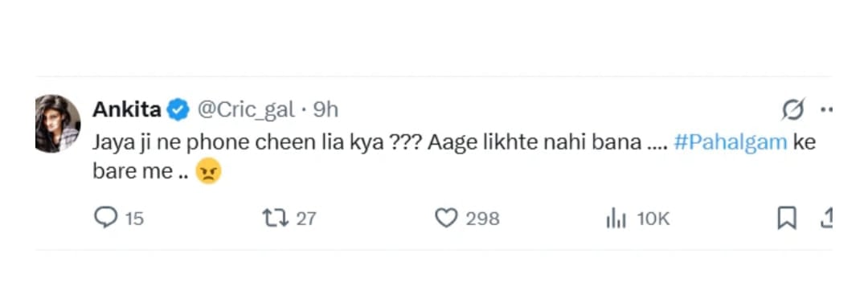Open Ankita's profile picture

(58, 124)
